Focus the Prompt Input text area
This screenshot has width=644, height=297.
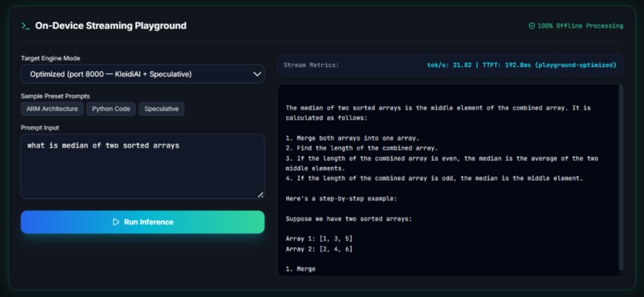[142, 166]
